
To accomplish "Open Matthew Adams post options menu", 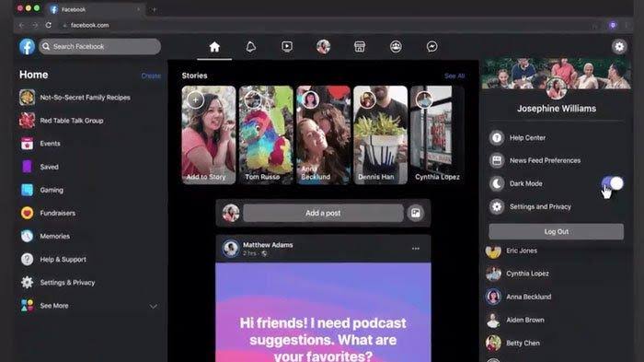I will click(x=416, y=249).
